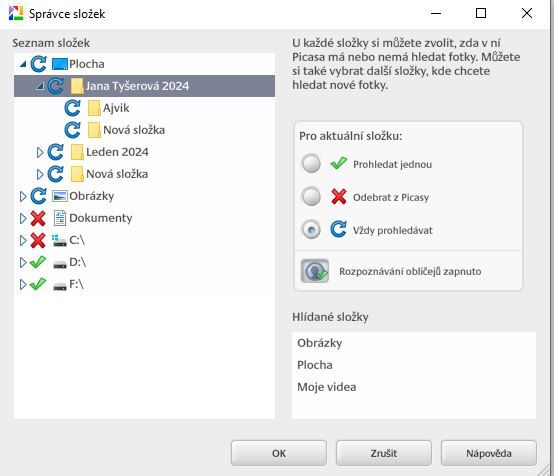
Task: Click the blue scan icon beside Obrázky
Action: [x=38, y=196]
